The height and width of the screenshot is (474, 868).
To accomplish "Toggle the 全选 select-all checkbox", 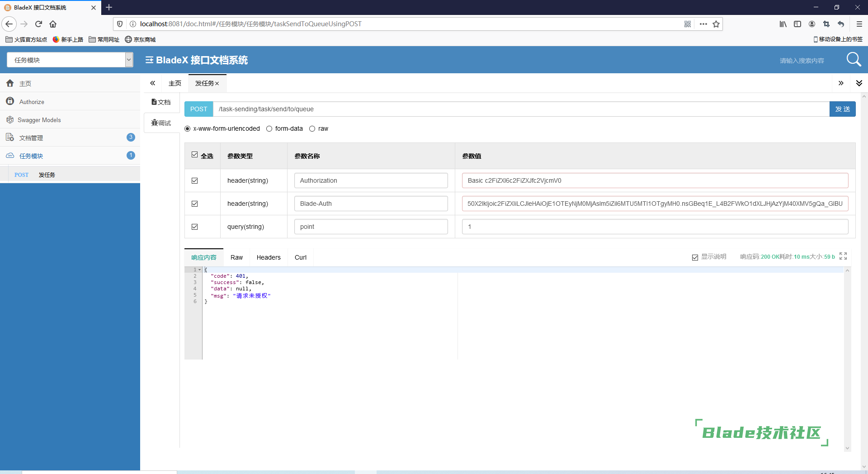I will click(194, 155).
